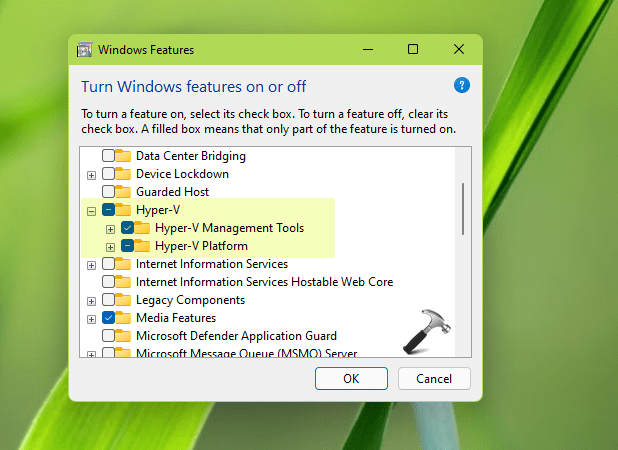Enable the Device Lockdown checkbox
Viewport: 618px width, 450px height.
(x=108, y=174)
